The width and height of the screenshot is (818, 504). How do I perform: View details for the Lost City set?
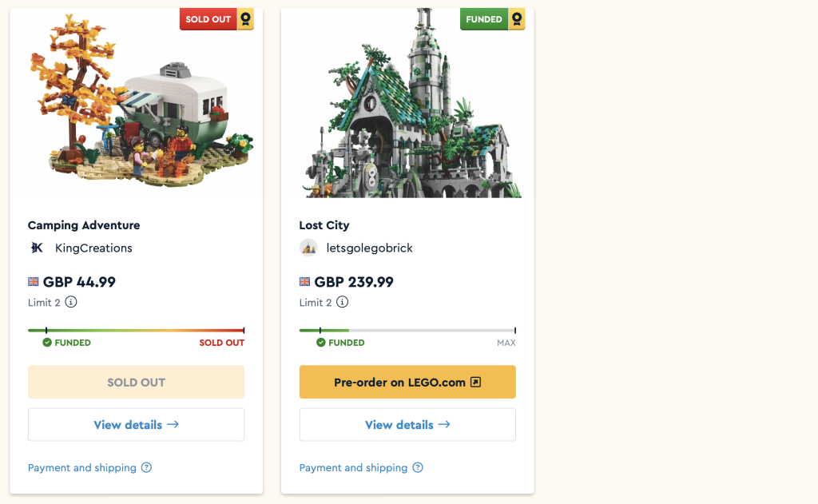click(x=407, y=425)
